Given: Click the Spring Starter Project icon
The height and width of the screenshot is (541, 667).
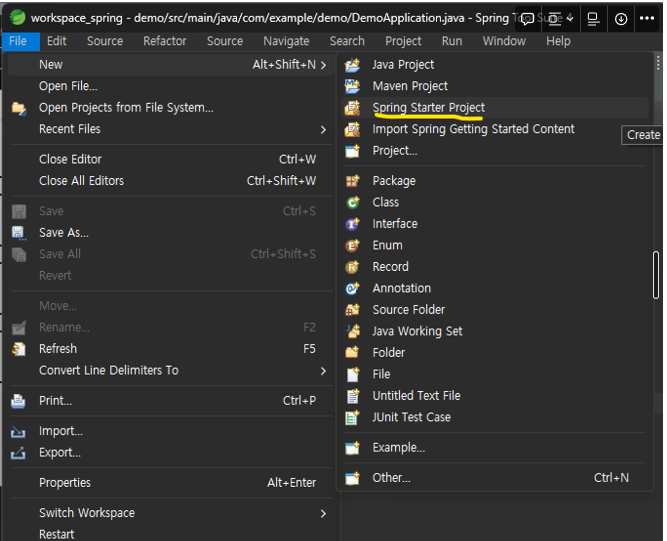Looking at the screenshot, I should 352,108.
